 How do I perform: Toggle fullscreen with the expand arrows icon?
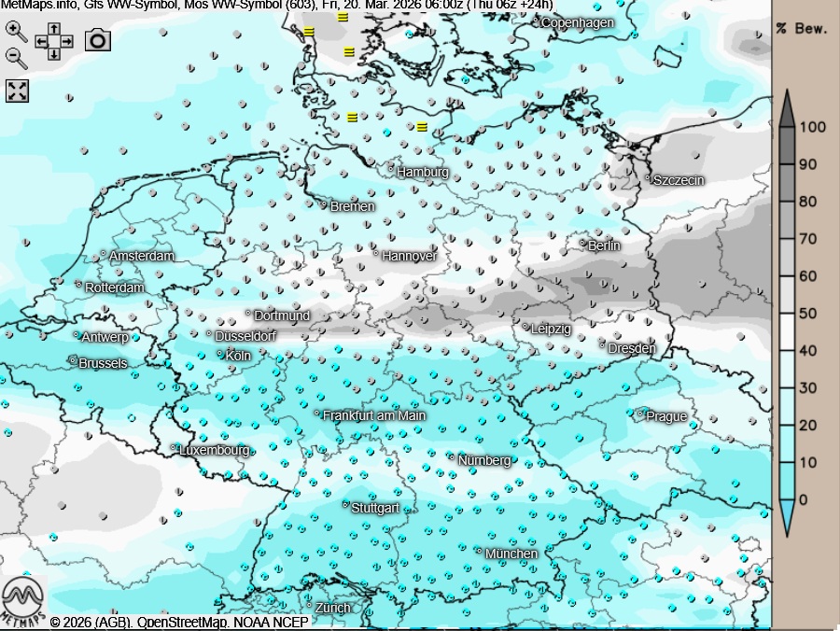[18, 91]
